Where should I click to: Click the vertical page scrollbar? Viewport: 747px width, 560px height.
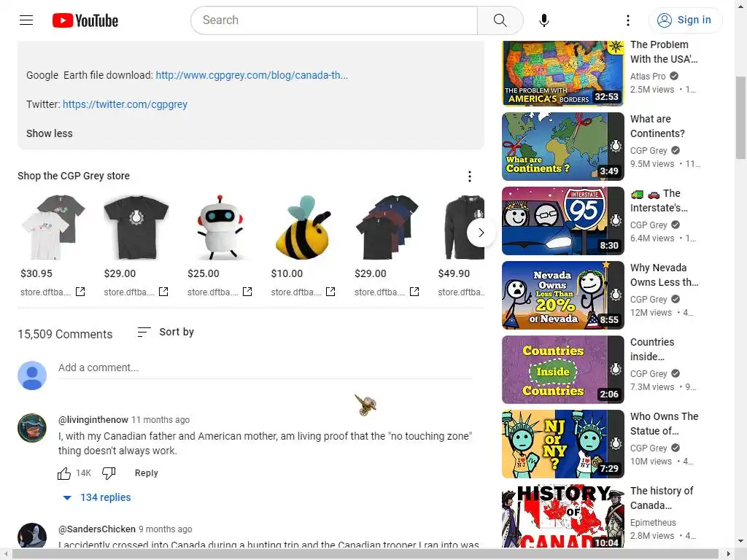740,118
